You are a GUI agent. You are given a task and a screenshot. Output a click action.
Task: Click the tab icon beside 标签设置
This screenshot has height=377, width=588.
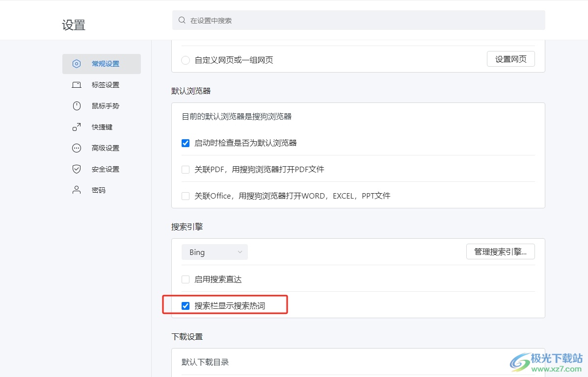[77, 85]
